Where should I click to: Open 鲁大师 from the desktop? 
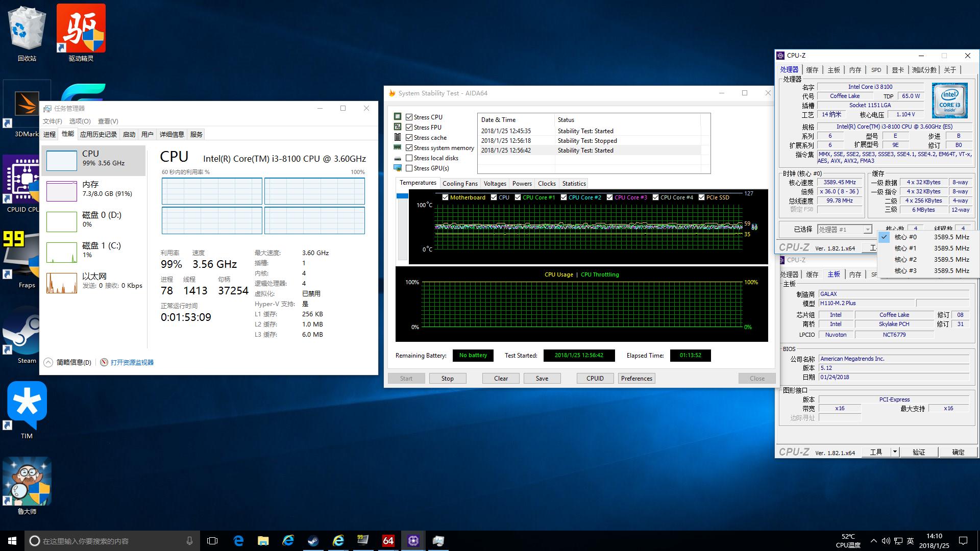tap(27, 482)
